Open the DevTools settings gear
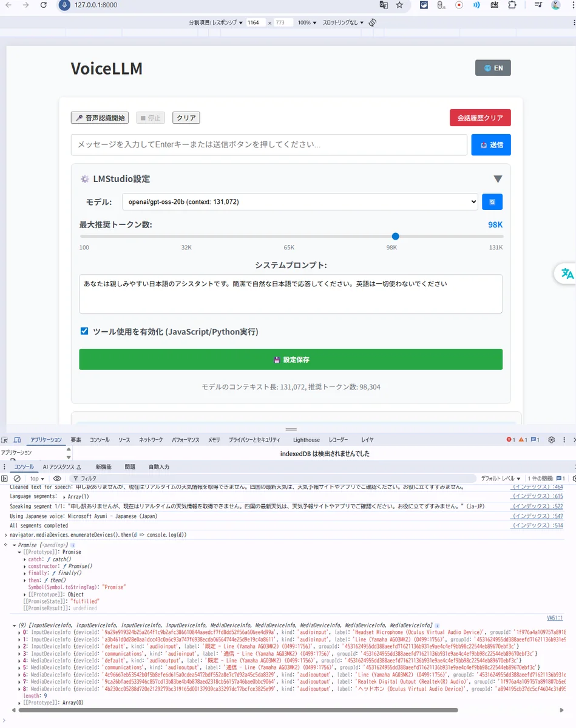Screen dimensions: 576x728 pos(551,440)
